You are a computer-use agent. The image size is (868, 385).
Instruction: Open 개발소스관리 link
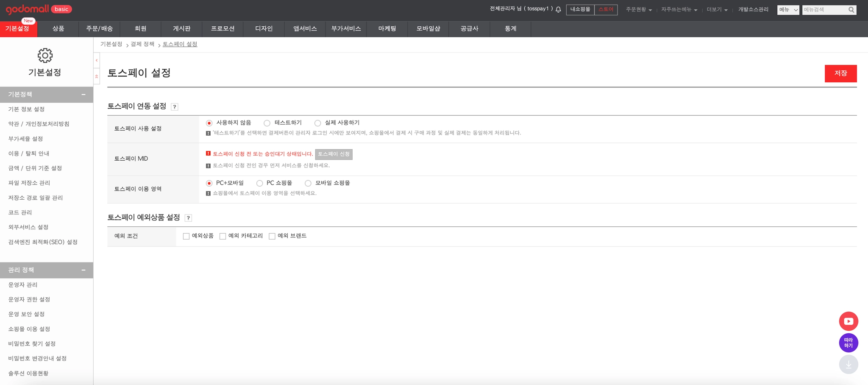753,9
